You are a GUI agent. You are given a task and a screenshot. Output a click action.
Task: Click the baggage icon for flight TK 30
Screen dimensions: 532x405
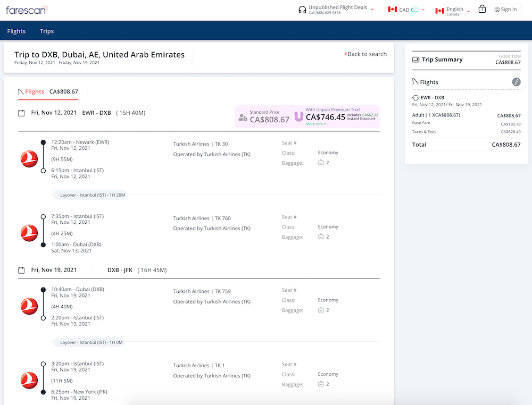pos(321,163)
